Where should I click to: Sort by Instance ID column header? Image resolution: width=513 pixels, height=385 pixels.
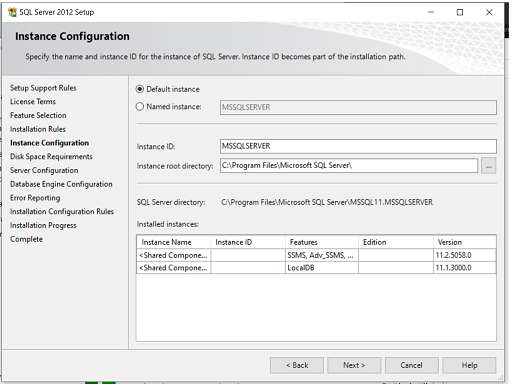point(248,242)
